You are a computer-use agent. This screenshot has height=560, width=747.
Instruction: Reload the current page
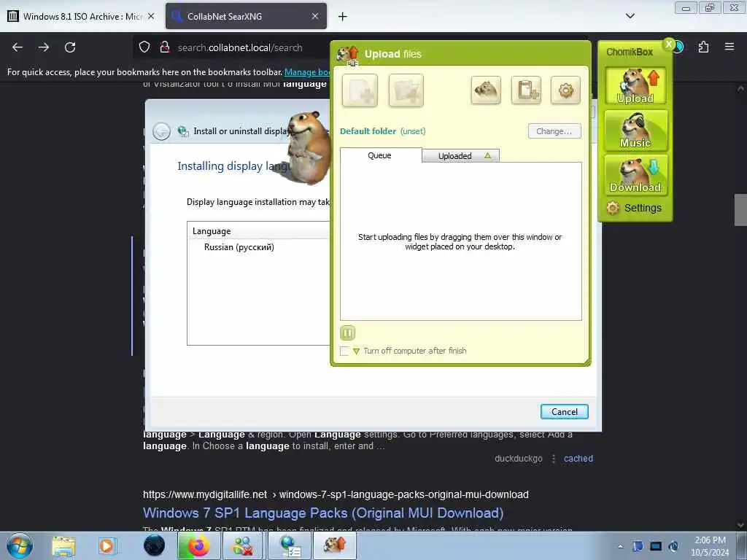click(x=70, y=47)
